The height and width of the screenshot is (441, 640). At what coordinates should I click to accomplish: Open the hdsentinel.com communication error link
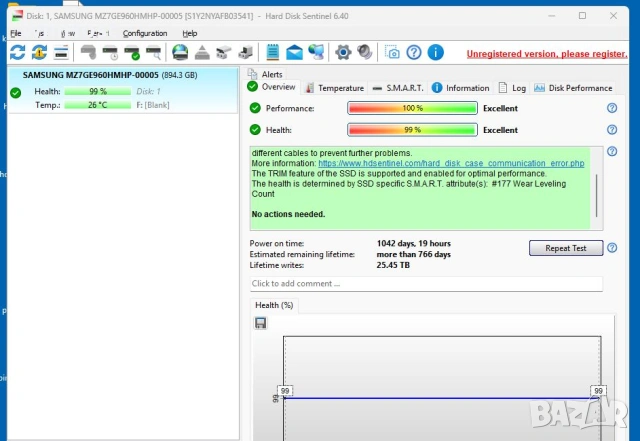pyautogui.click(x=451, y=163)
